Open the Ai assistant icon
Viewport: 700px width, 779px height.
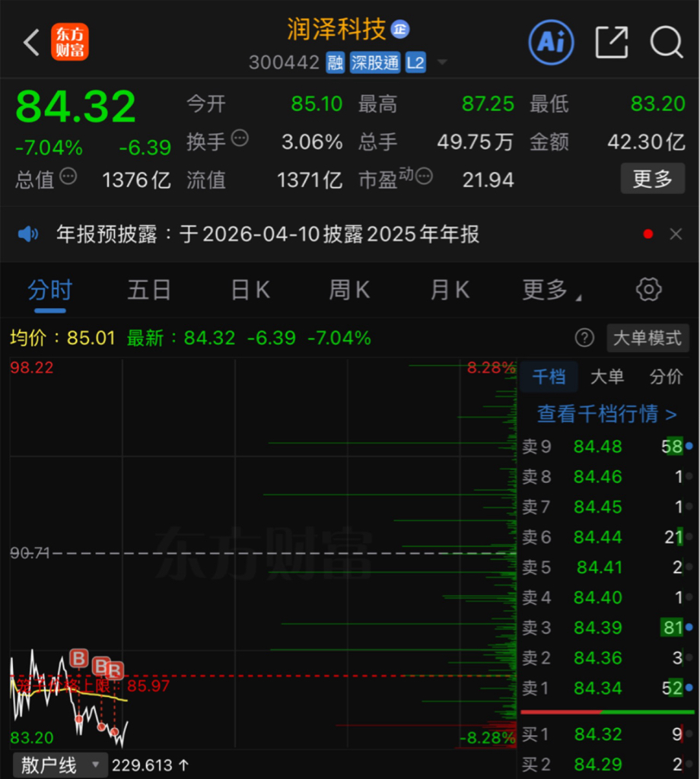(551, 42)
